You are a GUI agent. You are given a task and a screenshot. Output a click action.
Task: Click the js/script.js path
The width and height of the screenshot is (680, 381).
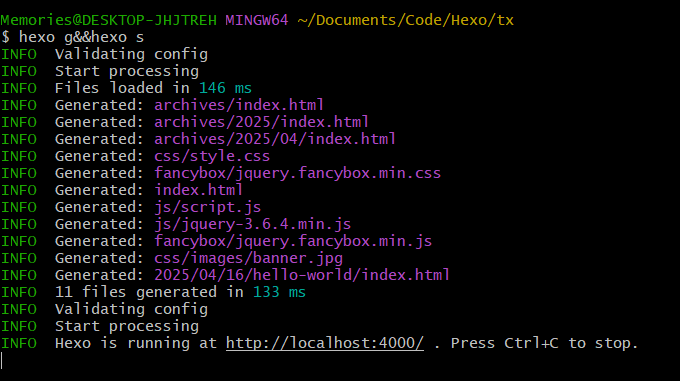pyautogui.click(x=208, y=207)
